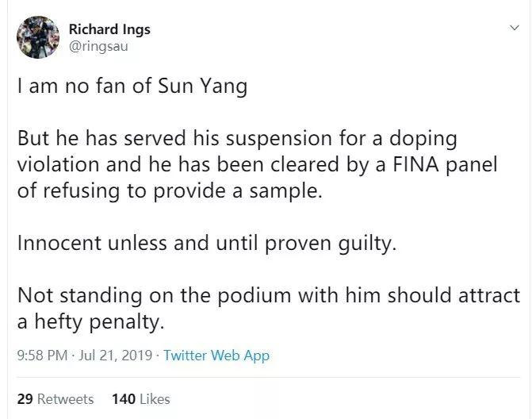
Task: Click "Innocent unless and until proven guilty" line
Action: click(206, 243)
